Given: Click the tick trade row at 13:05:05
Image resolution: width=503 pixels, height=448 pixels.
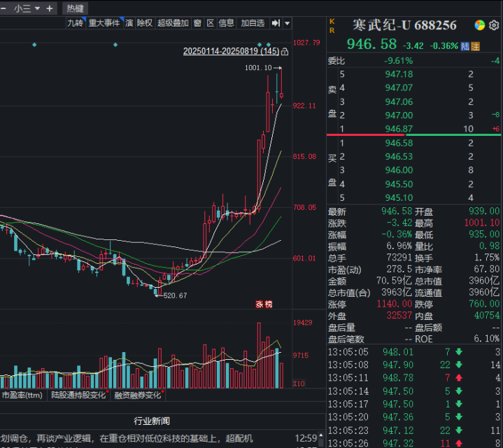Looking at the screenshot, I should point(414,352).
